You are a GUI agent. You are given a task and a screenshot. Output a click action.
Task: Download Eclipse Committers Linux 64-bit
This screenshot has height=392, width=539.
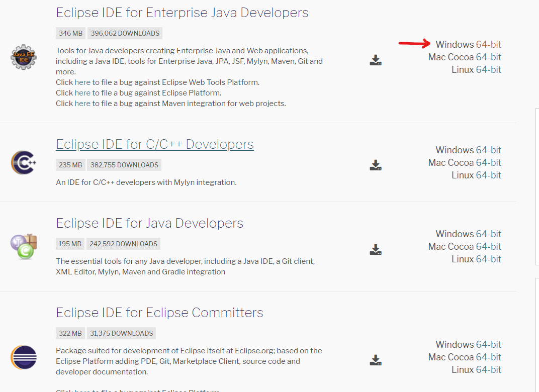pyautogui.click(x=489, y=370)
